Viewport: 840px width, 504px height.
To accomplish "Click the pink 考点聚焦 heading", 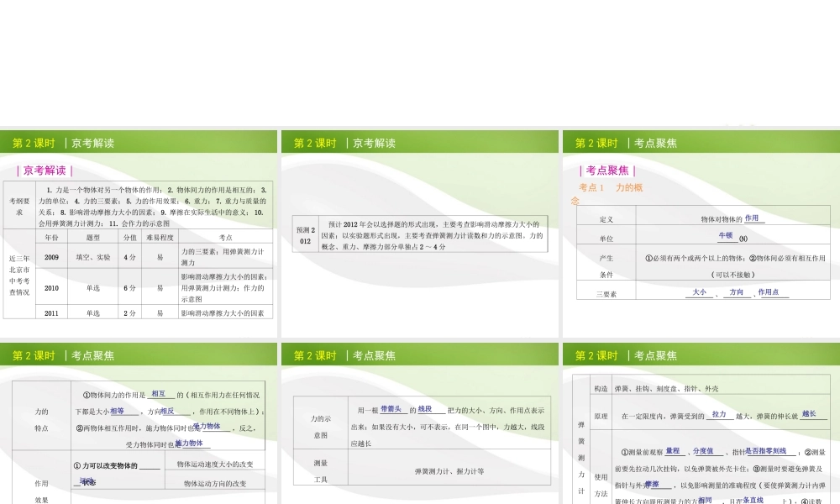I will pyautogui.click(x=607, y=171).
